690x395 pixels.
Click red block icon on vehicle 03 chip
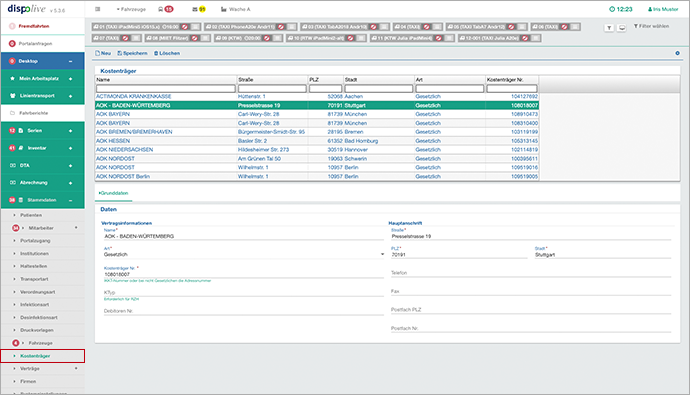point(374,27)
